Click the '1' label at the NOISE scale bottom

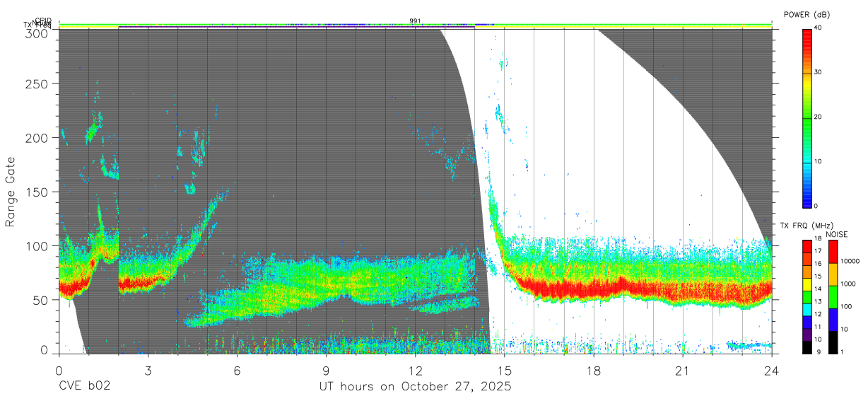[843, 351]
